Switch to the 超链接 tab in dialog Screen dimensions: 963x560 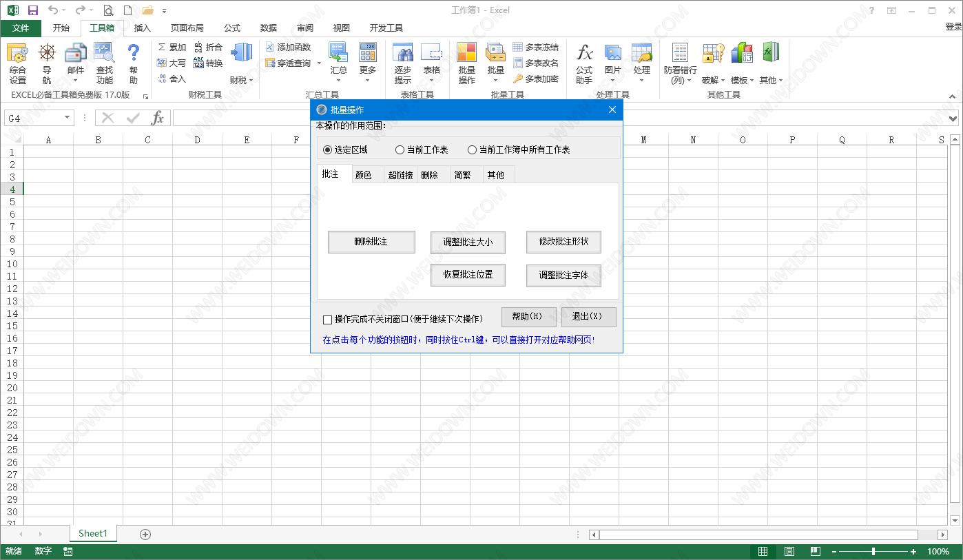[x=400, y=175]
